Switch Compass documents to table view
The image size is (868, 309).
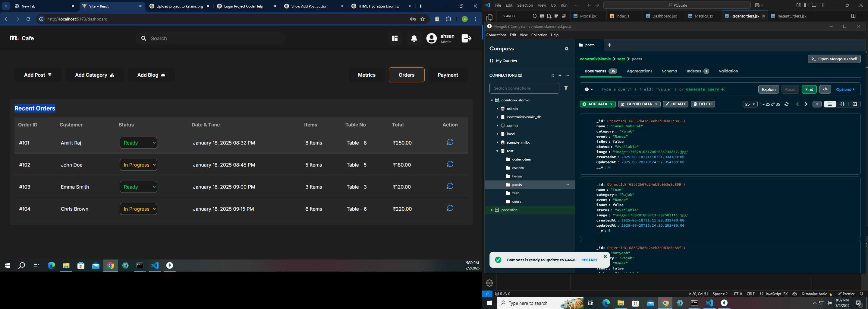point(855,104)
